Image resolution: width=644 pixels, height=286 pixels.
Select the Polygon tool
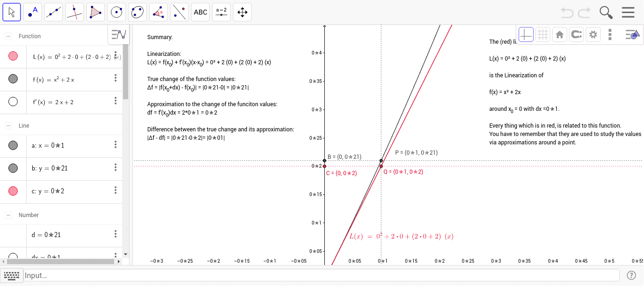pyautogui.click(x=96, y=12)
